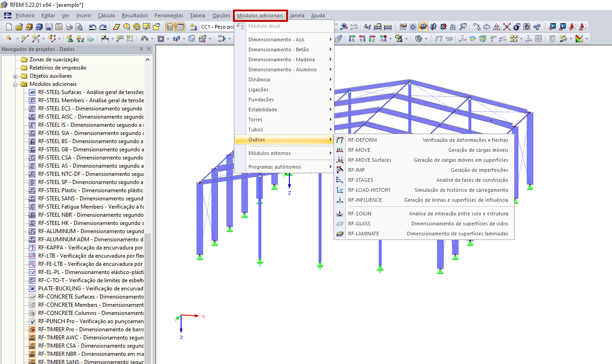Click the navigator scrollbar up arrow
This screenshot has width=612, height=364.
point(148,60)
